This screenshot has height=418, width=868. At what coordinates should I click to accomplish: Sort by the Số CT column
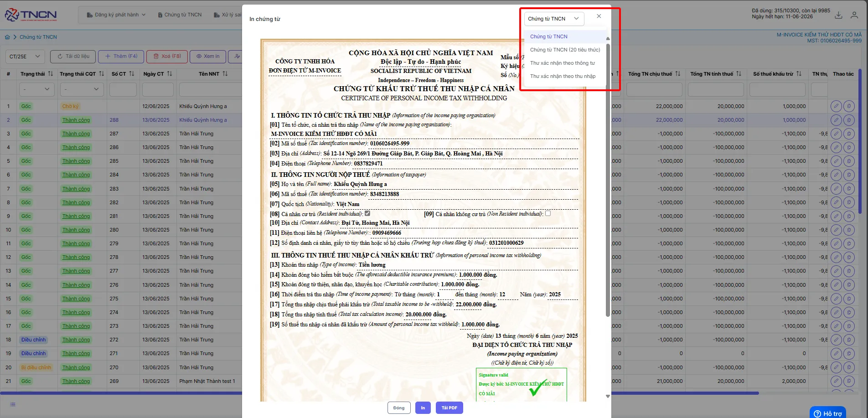(x=132, y=74)
